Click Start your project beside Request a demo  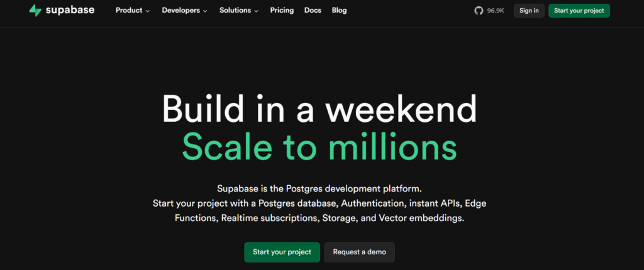(282, 252)
